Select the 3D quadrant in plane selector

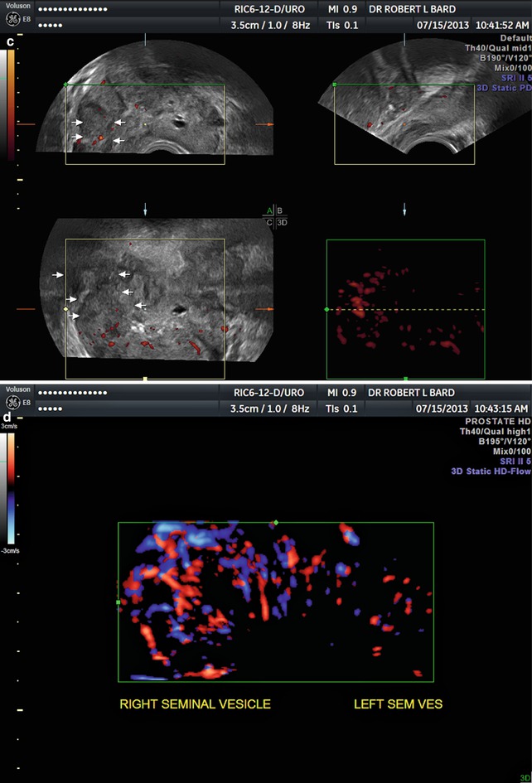[281, 222]
